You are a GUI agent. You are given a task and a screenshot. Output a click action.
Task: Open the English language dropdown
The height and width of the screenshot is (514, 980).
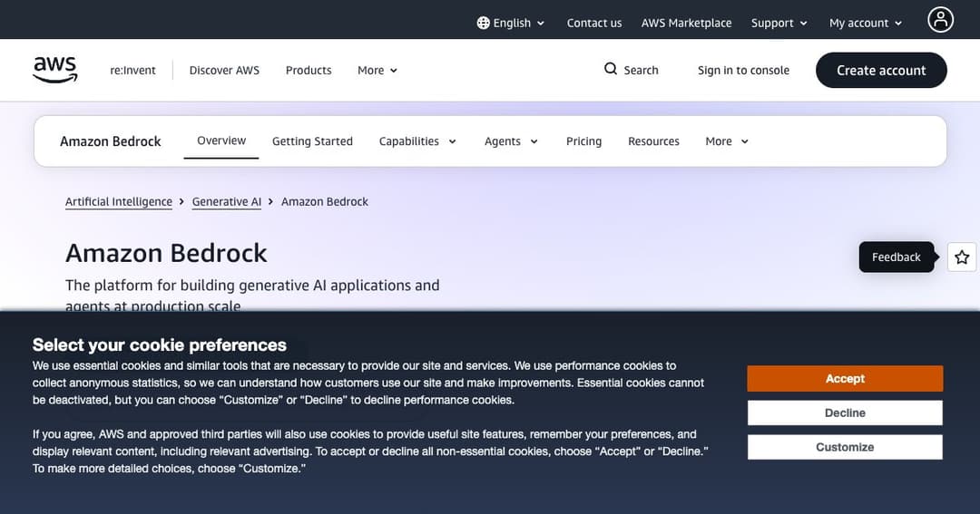[511, 23]
